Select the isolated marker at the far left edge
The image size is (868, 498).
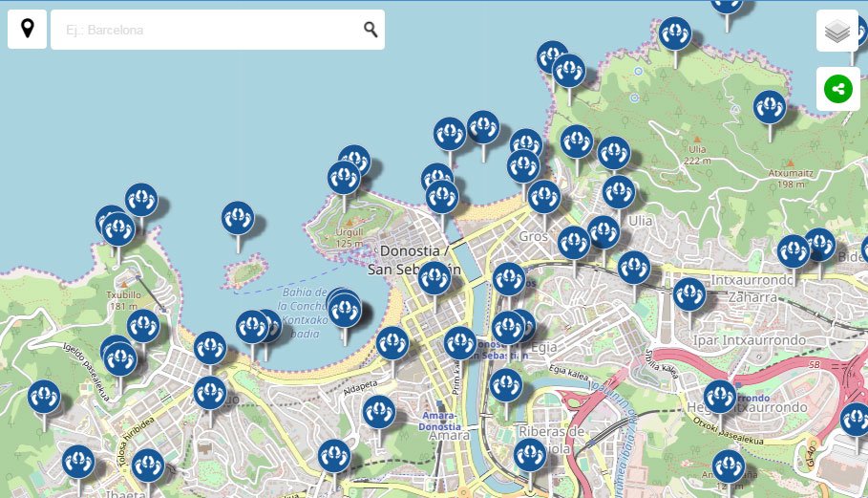click(x=44, y=397)
